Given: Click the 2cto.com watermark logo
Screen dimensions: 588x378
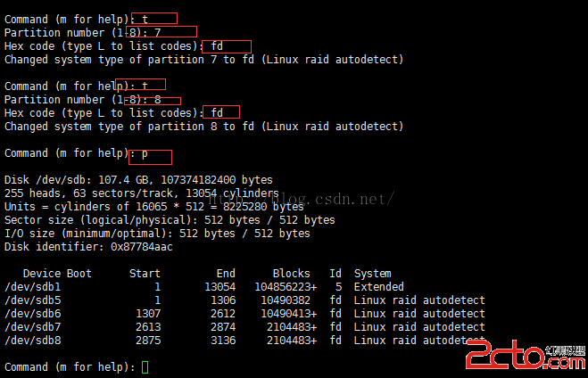Looking at the screenshot, I should pyautogui.click(x=526, y=355).
